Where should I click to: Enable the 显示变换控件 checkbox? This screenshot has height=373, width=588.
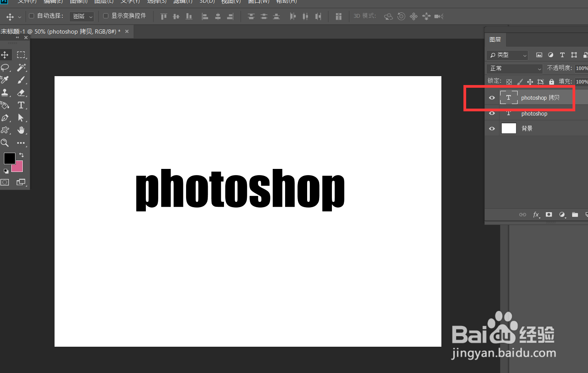click(x=106, y=16)
